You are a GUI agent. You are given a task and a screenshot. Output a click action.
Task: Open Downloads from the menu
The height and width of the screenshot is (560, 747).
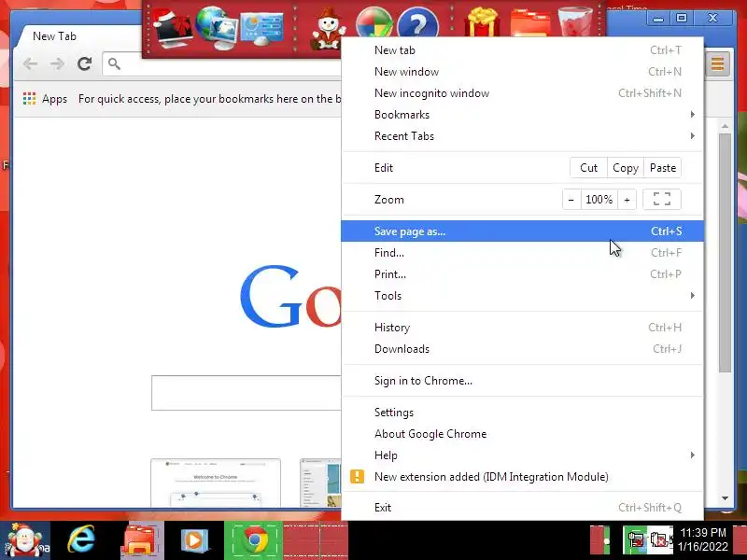(x=522, y=348)
